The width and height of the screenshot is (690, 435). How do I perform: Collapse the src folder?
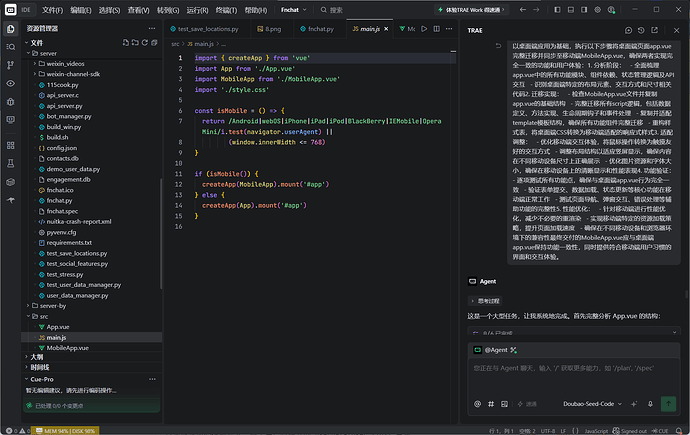[x=29, y=316]
